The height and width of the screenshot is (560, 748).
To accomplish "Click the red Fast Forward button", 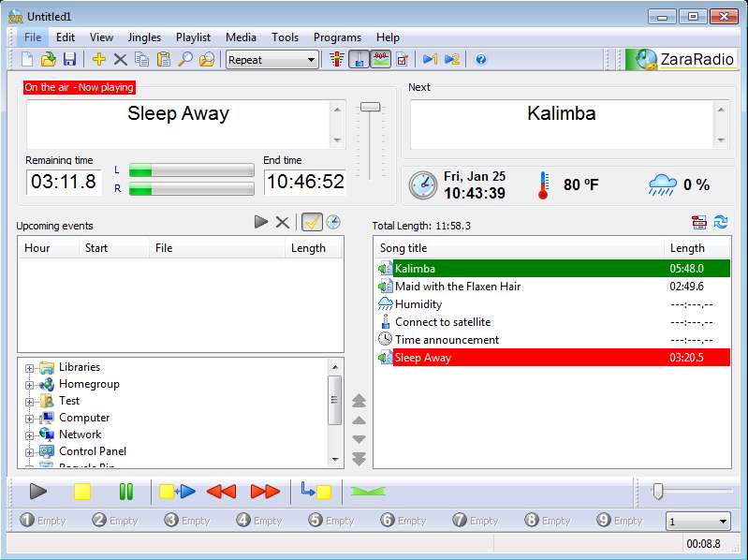I will [265, 492].
